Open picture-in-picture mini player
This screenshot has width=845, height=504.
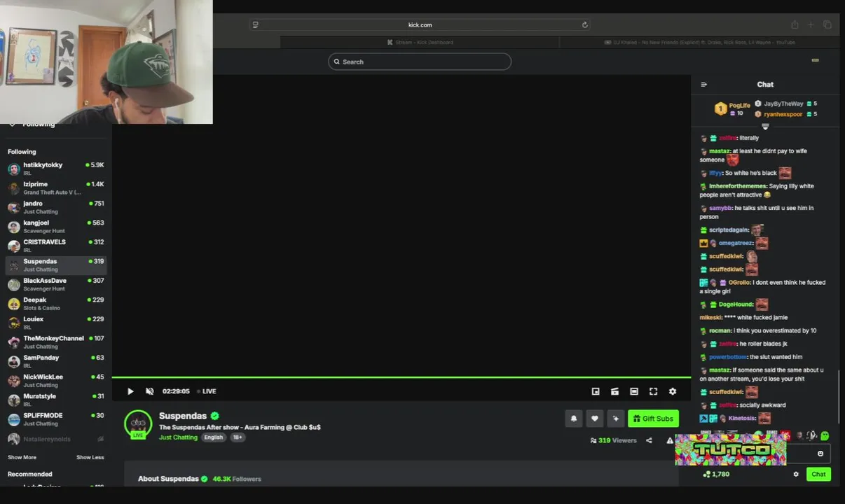596,391
